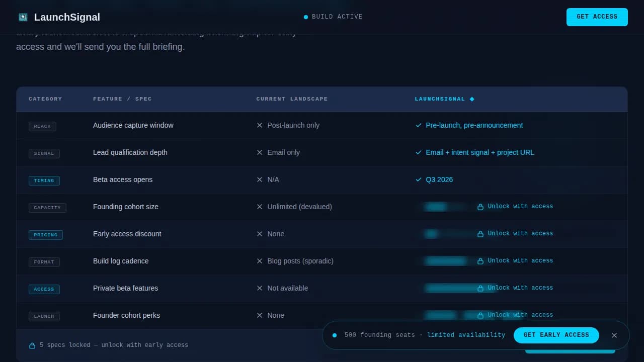Image resolution: width=644 pixels, height=362 pixels.
Task: Click the REACH category tag
Action: point(42,127)
